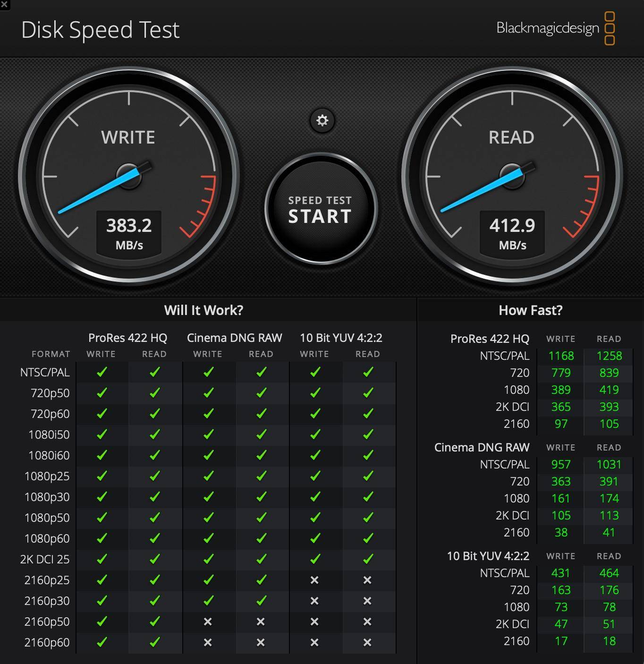Click Cinema DNG RAW write X for 2160p50
Screen dimensions: 644x664
[x=208, y=621]
